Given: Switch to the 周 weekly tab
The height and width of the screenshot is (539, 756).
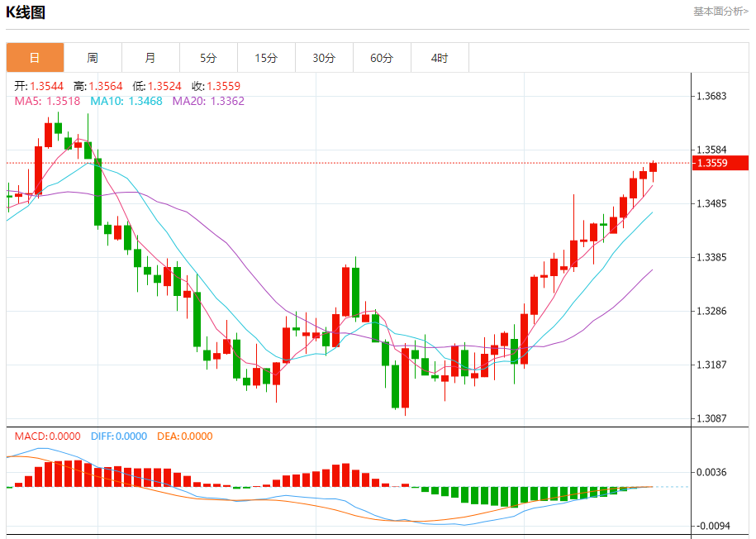Looking at the screenshot, I should point(93,57).
